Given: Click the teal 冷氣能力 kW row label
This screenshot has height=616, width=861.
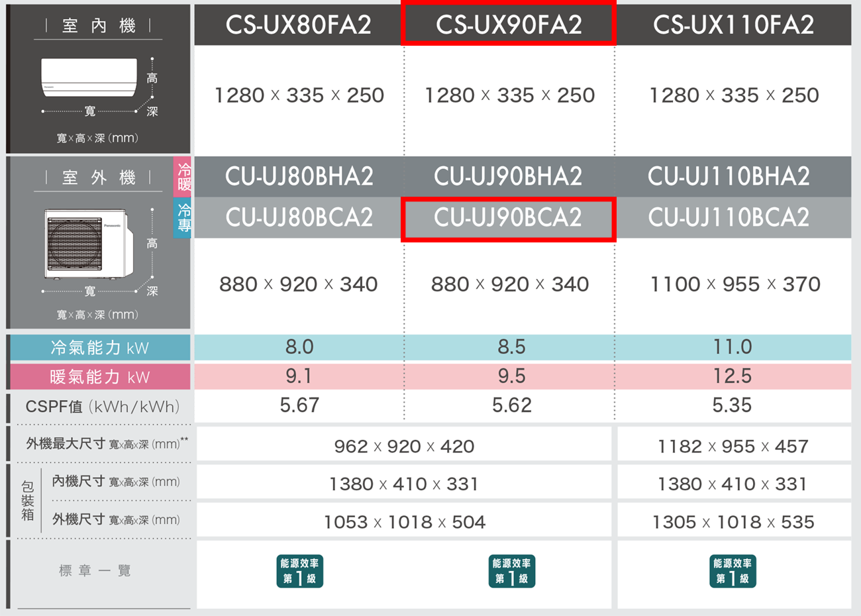Looking at the screenshot, I should [100, 348].
